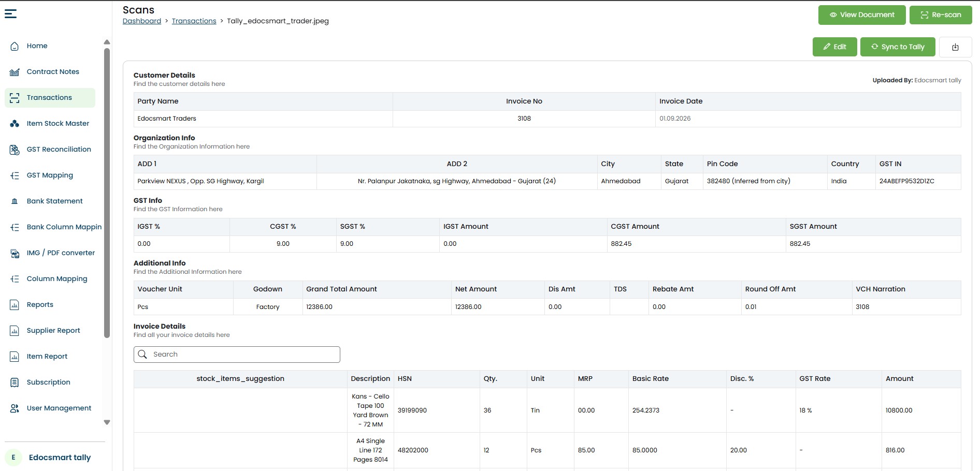This screenshot has height=471, width=980.
Task: Click the Bank Statement building icon
Action: pos(15,201)
